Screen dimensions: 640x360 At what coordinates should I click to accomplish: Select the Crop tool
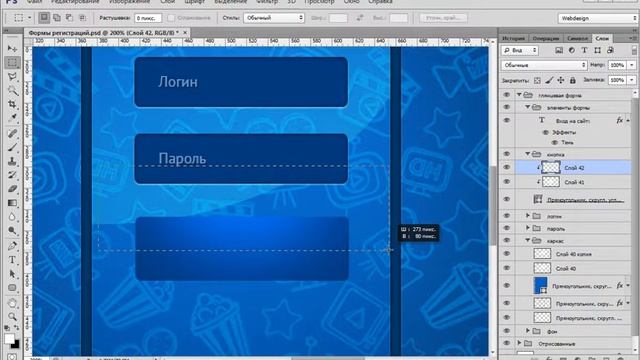pos(12,104)
